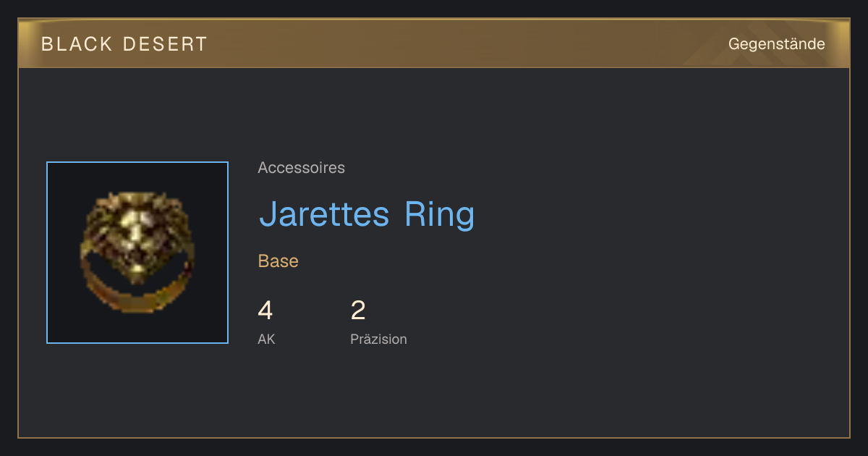This screenshot has height=456, width=868.
Task: Select the Accessoires category label
Action: click(x=301, y=168)
